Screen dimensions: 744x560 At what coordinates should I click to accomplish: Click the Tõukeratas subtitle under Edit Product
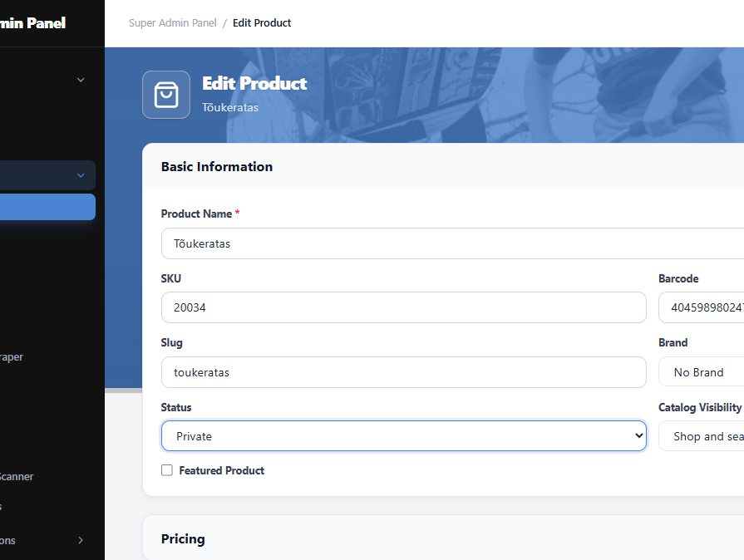click(x=230, y=108)
